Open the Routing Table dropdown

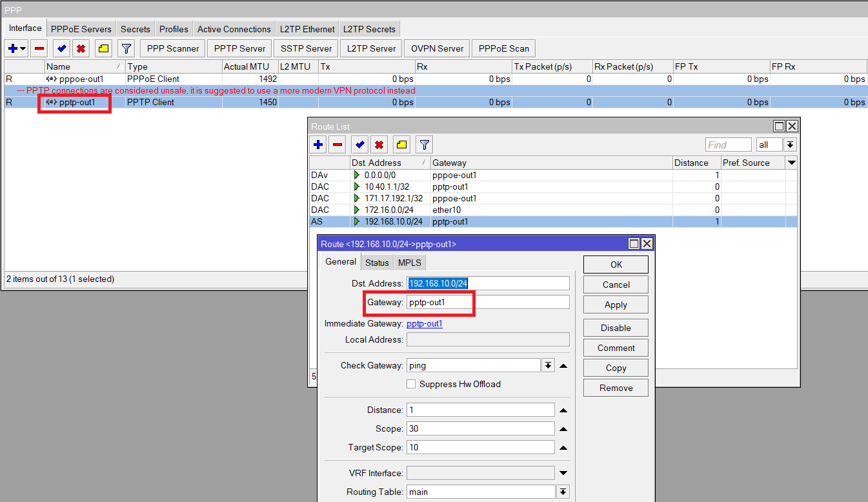pos(563,492)
